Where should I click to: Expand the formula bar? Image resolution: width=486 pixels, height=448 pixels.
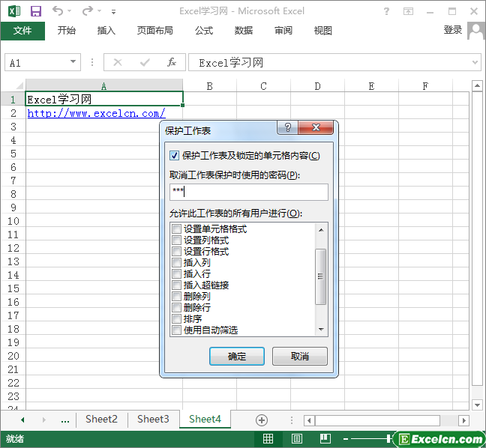[475, 63]
